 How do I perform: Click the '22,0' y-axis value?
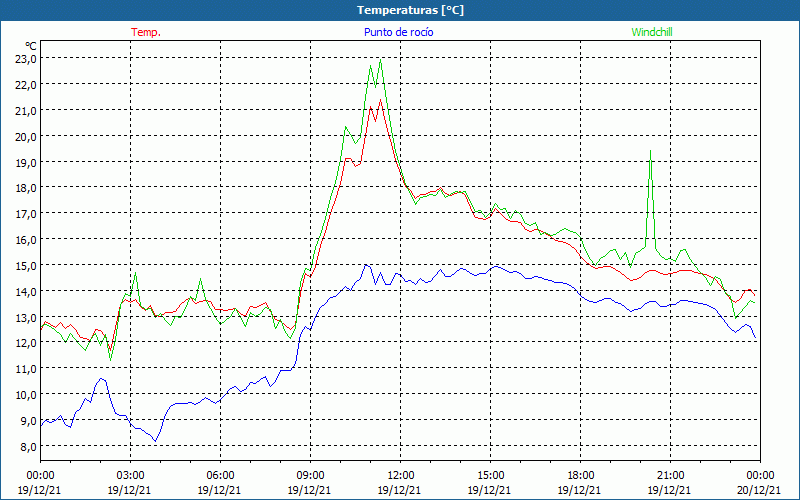(26, 85)
